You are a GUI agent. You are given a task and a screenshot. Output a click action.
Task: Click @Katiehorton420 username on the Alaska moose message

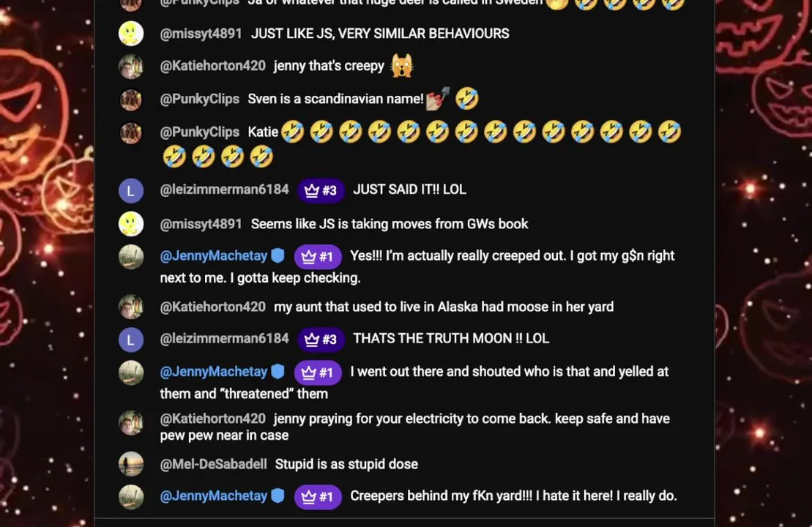click(213, 307)
